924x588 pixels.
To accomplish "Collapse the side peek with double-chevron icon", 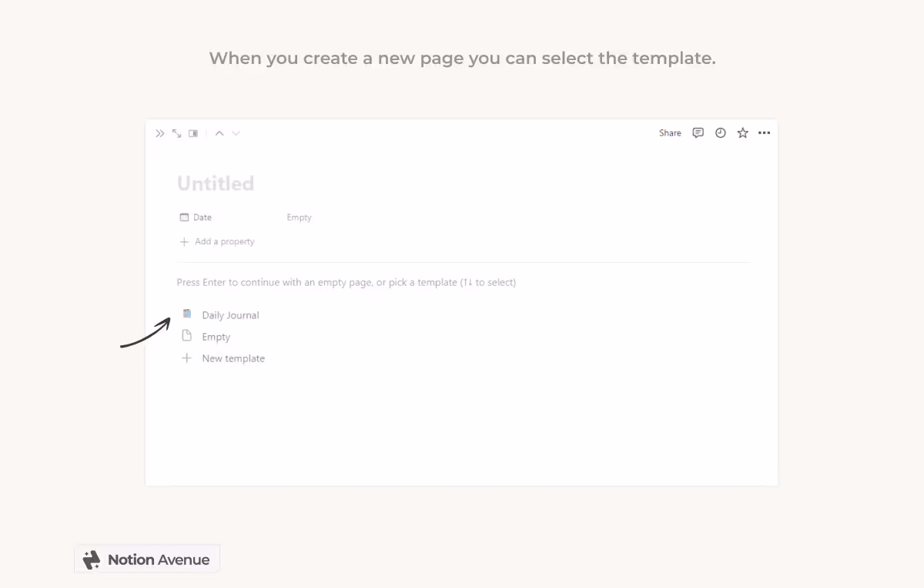I will pos(160,133).
